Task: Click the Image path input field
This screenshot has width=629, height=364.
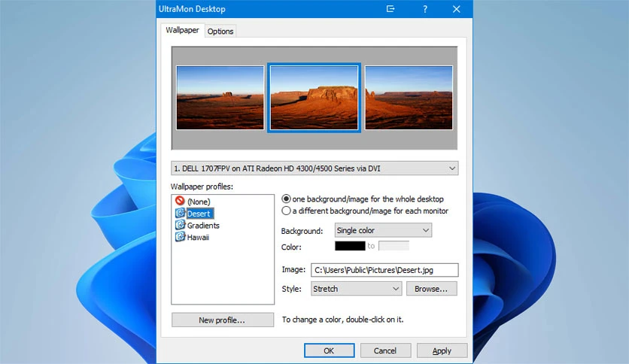Action: click(384, 270)
